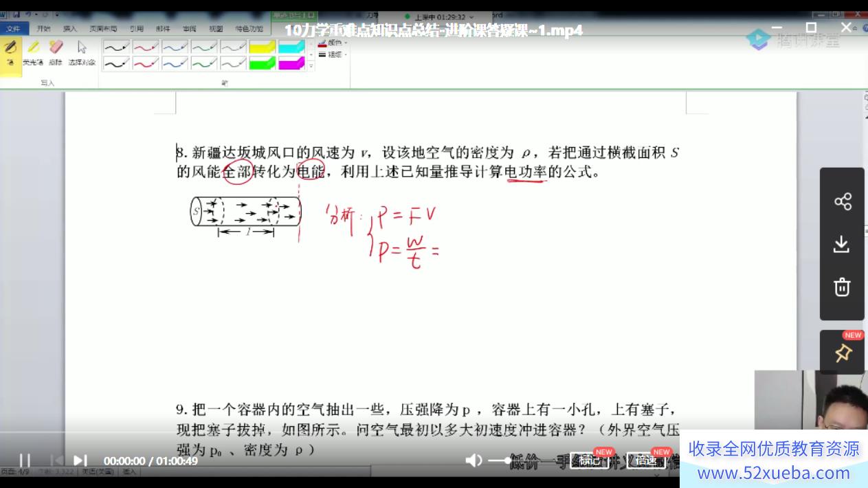The image size is (868, 488).
Task: Pick the red pen style, top row
Action: coord(146,47)
